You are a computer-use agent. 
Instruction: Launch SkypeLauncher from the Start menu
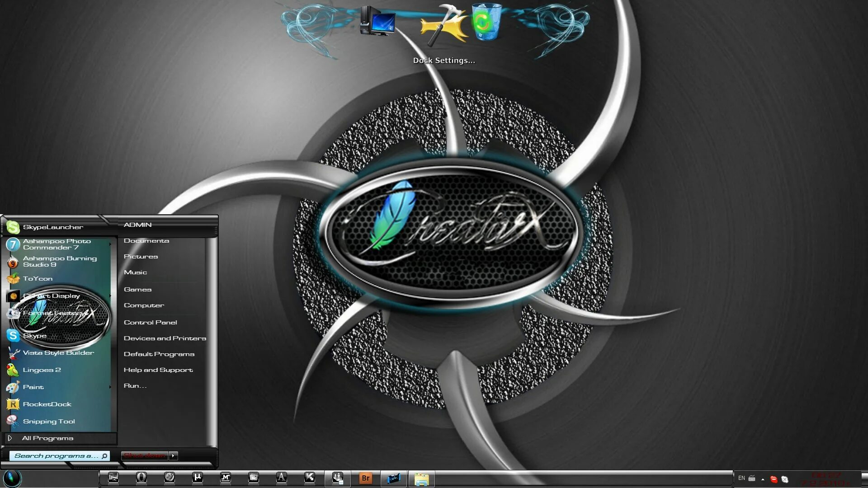tap(58, 227)
